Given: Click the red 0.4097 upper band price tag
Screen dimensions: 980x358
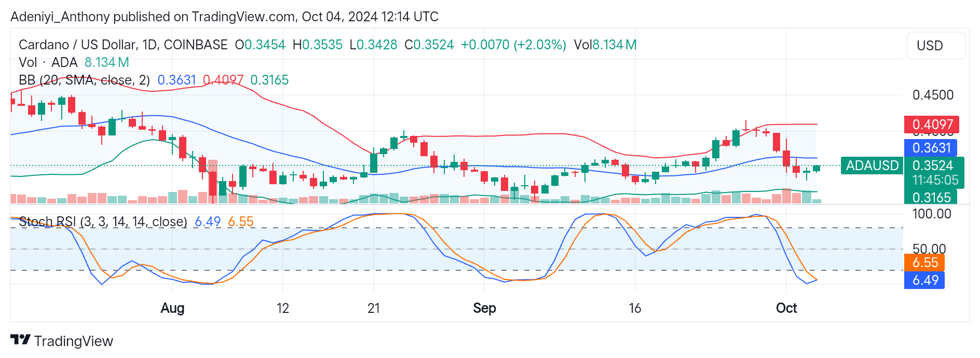Looking at the screenshot, I should pyautogui.click(x=932, y=125).
